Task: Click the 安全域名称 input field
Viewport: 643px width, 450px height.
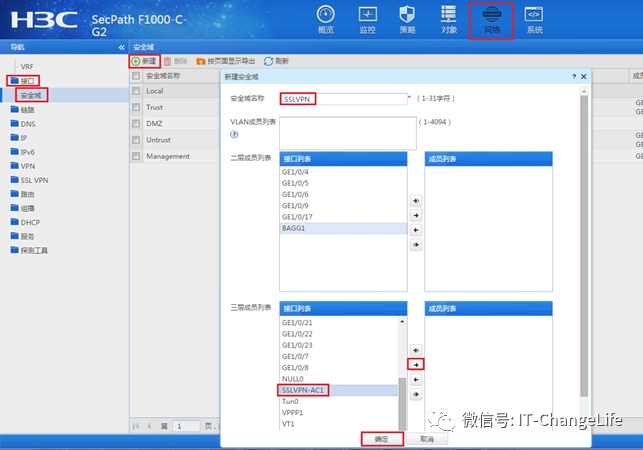Action: [344, 99]
